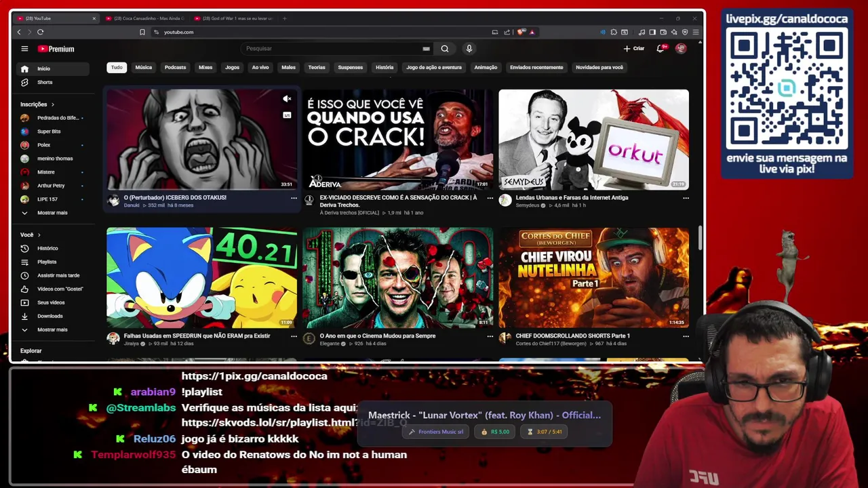Click the bookmark icon beside the address bar

tap(142, 32)
